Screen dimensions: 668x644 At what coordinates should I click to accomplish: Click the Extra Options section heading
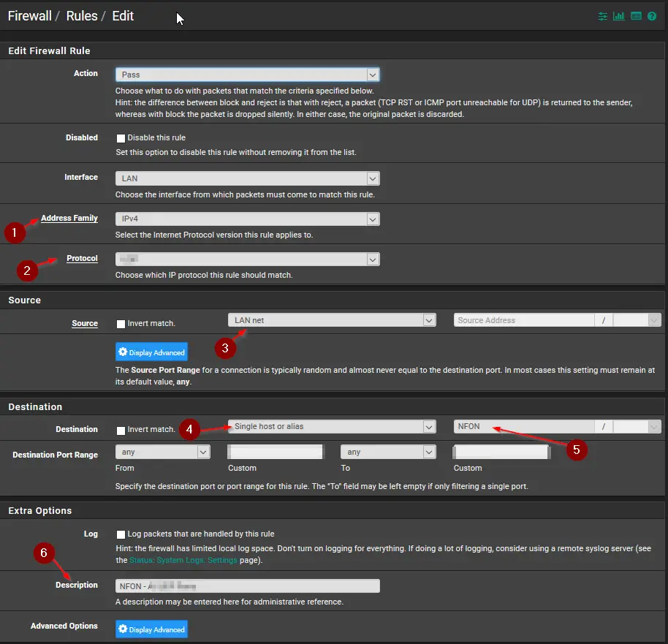coord(40,511)
